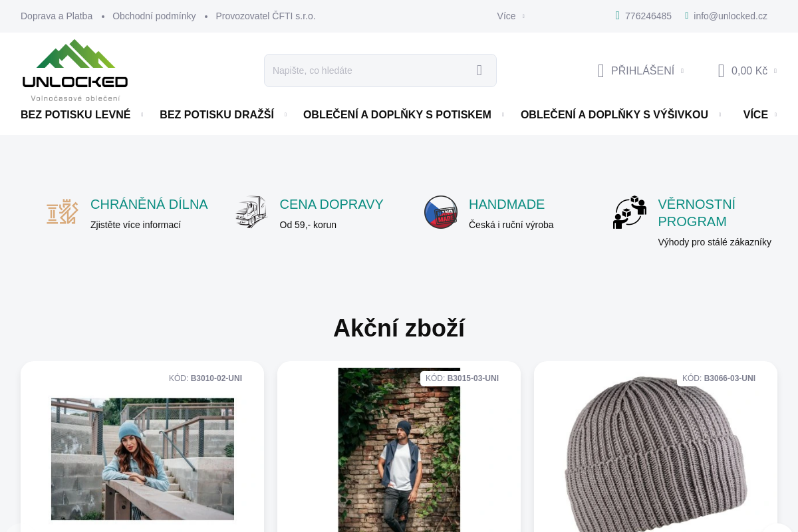Click the loyalty program icon
The image size is (798, 532).
[x=629, y=212]
